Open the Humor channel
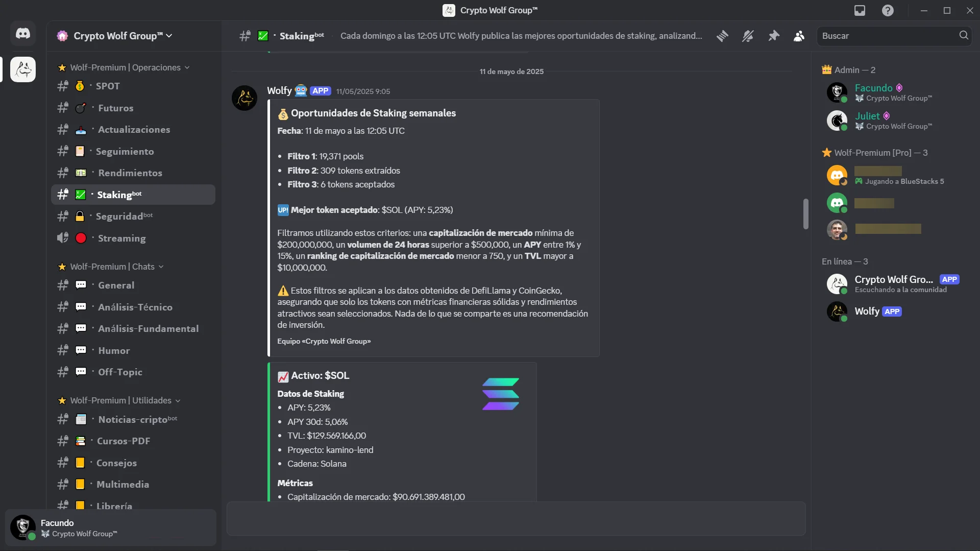The width and height of the screenshot is (980, 551). 133,351
